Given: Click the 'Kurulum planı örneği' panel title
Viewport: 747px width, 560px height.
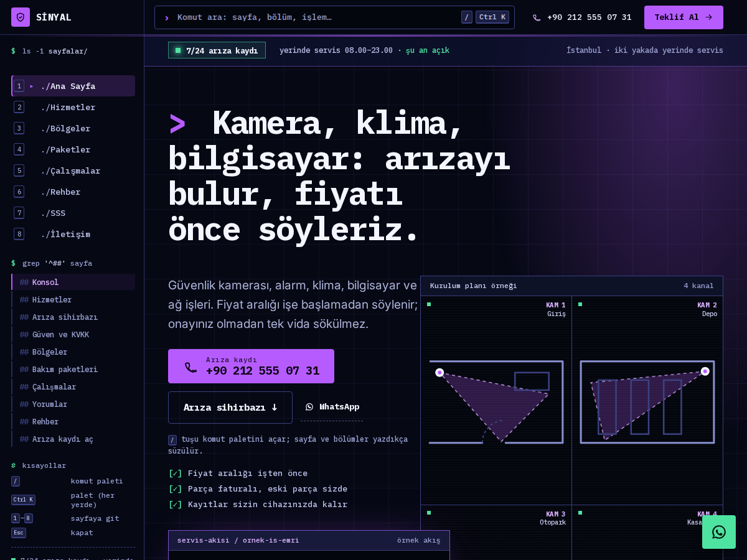Looking at the screenshot, I should click(x=473, y=286).
